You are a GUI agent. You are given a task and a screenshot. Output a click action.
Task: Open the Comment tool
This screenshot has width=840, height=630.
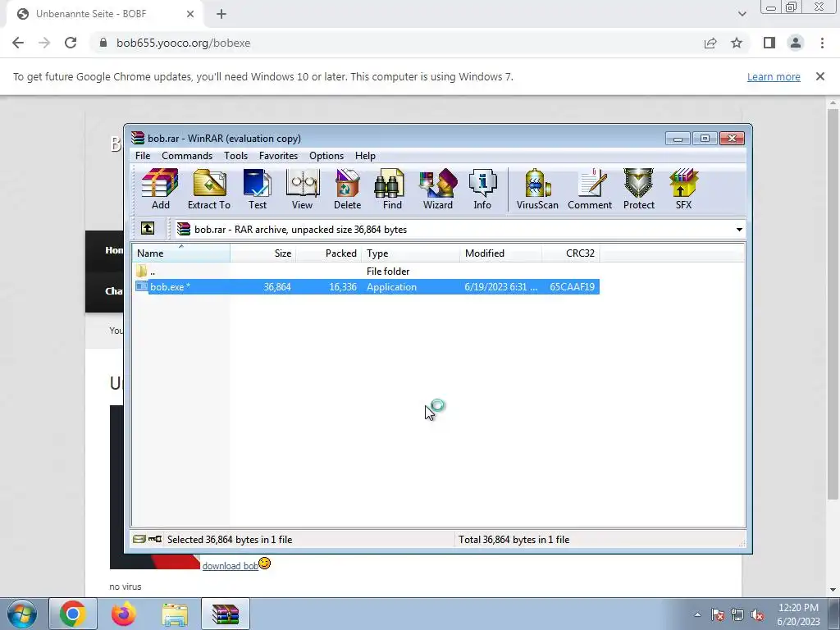(x=590, y=189)
